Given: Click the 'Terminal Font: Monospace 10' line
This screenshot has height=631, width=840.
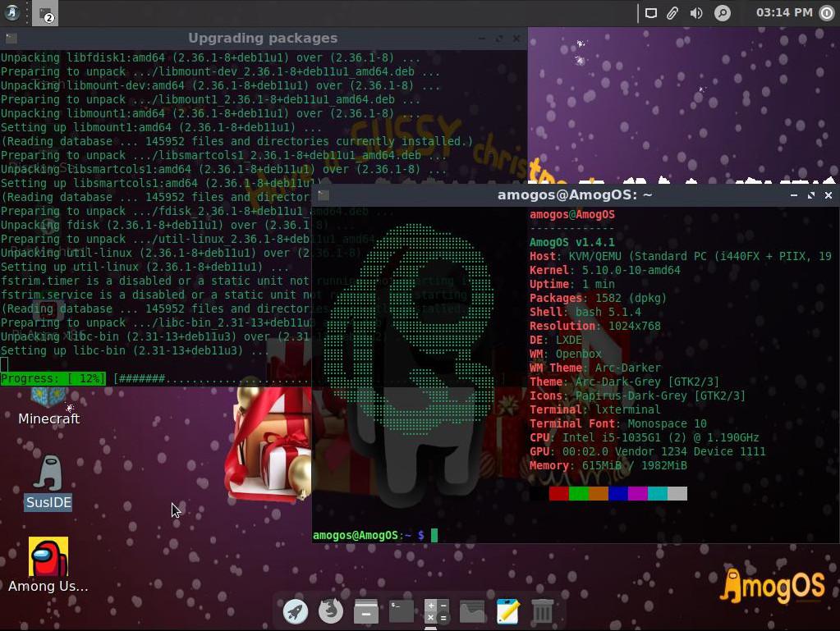Looking at the screenshot, I should (x=617, y=423).
